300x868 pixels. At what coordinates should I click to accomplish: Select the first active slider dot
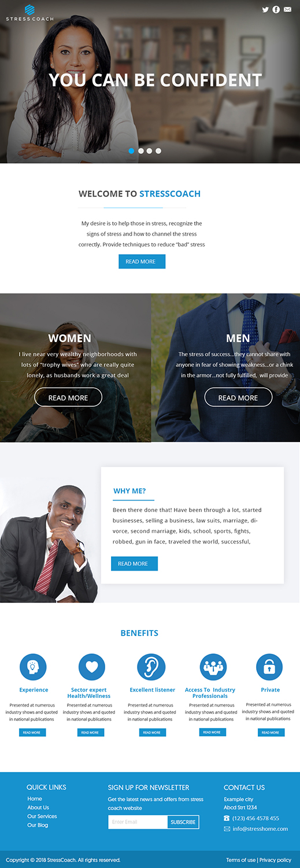click(x=132, y=150)
